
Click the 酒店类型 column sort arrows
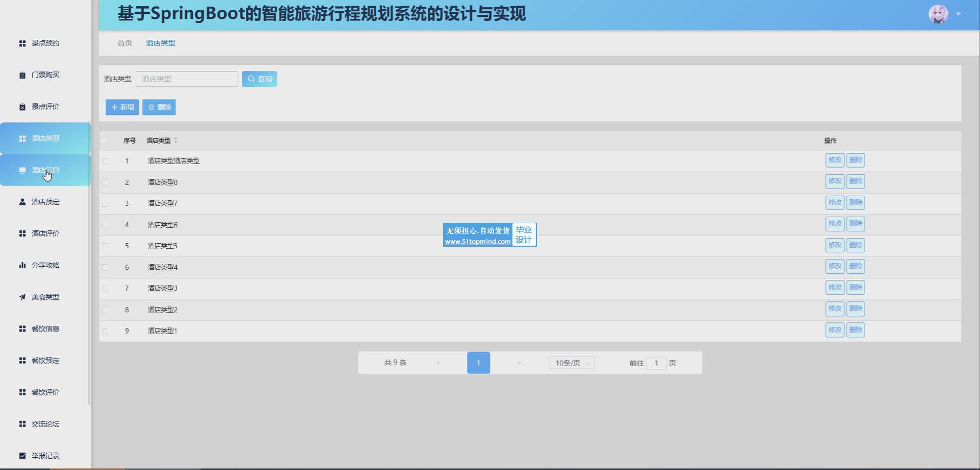coord(176,140)
